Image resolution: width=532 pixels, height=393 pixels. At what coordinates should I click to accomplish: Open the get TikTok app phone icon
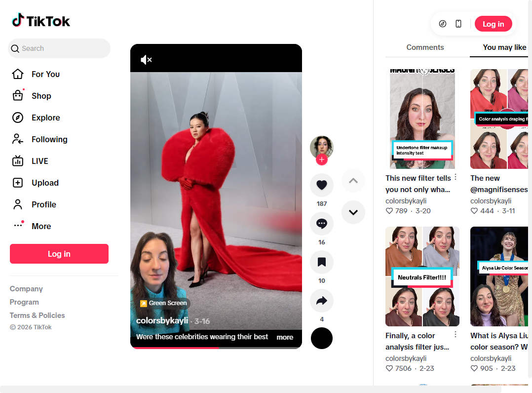[x=458, y=24]
